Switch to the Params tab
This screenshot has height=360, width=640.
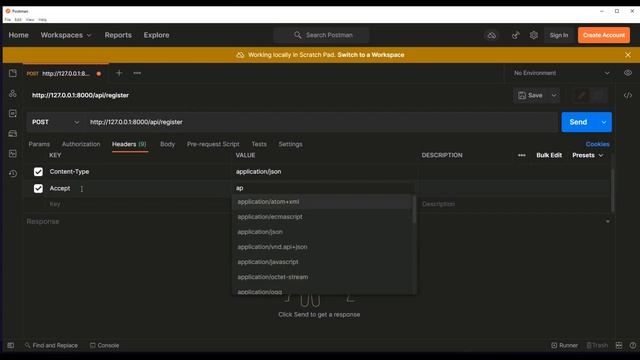[x=39, y=144]
